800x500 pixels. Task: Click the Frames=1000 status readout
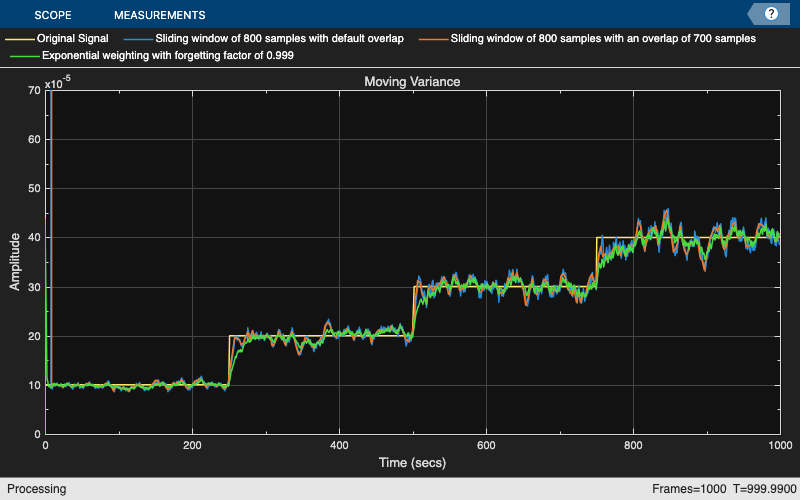click(x=689, y=489)
